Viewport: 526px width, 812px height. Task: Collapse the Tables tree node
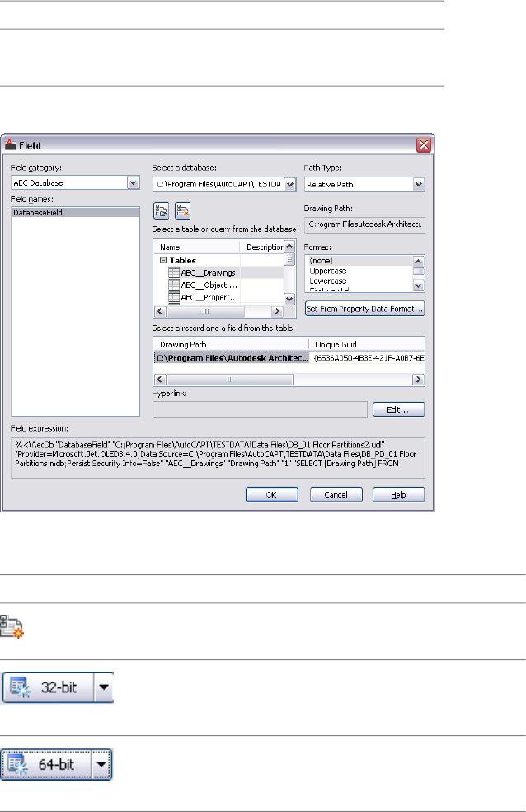[x=163, y=261]
